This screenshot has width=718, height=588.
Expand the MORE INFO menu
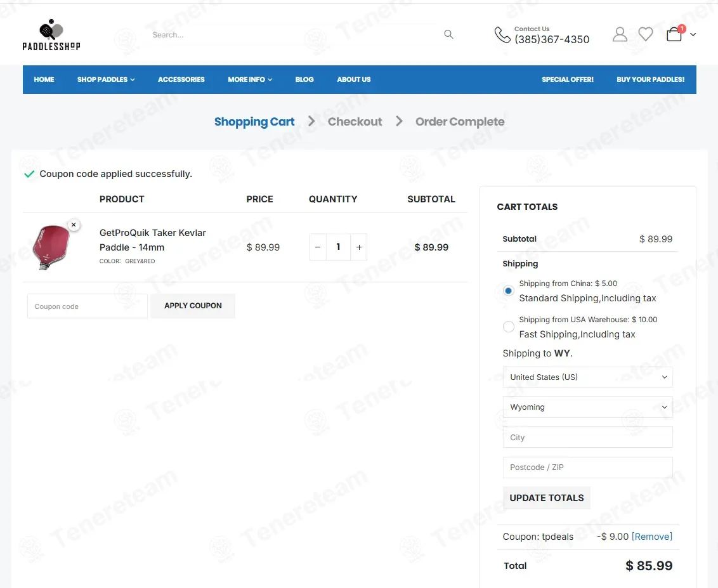tap(250, 80)
